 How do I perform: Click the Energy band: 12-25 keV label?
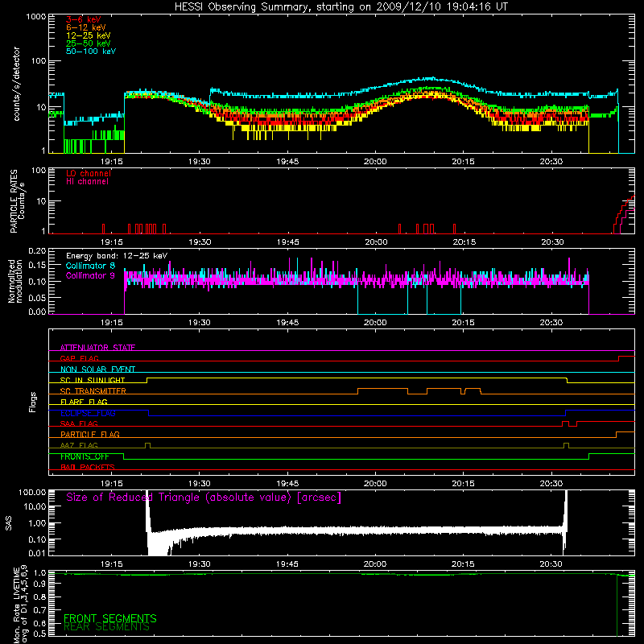117,256
